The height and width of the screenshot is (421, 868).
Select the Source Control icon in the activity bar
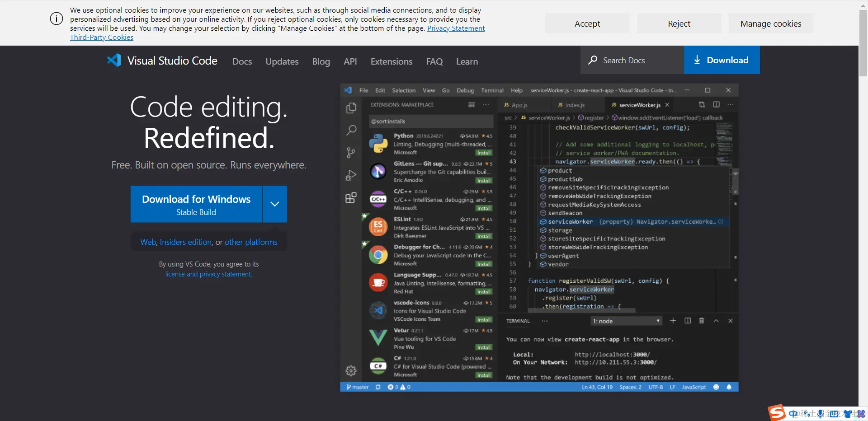coord(351,153)
